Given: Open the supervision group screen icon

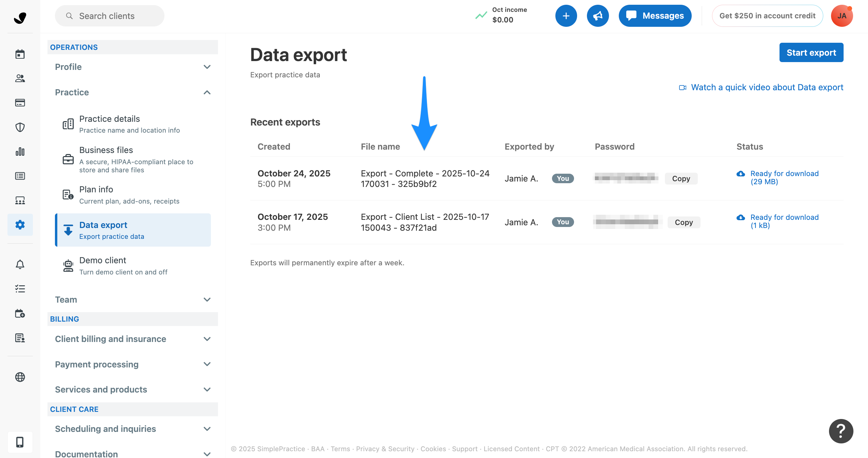Looking at the screenshot, I should coord(20,201).
